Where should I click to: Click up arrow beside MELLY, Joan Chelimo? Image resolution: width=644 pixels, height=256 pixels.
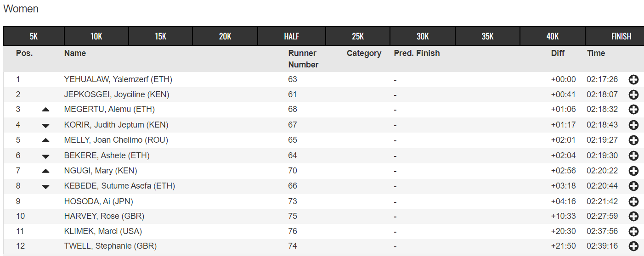45,140
